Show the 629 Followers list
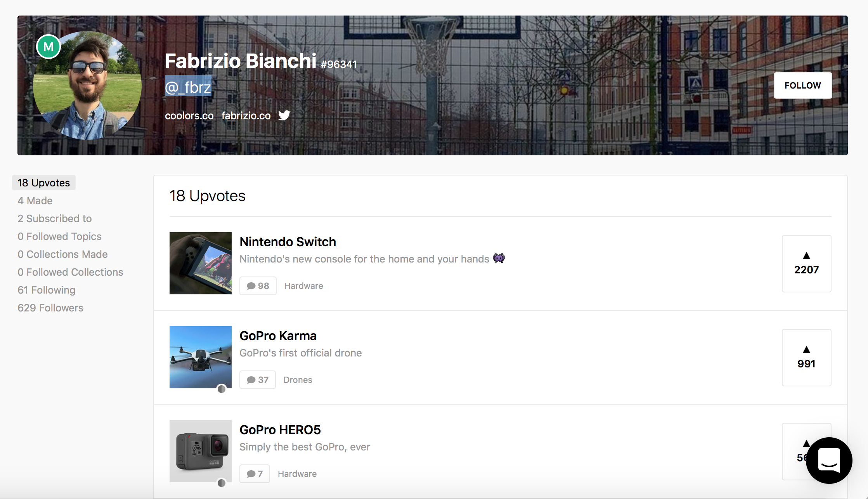Image resolution: width=868 pixels, height=499 pixels. click(50, 308)
